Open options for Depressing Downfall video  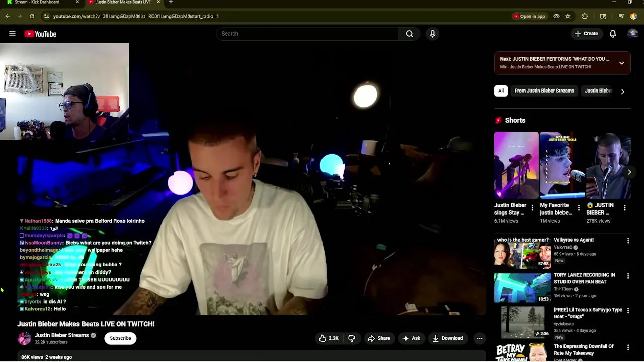click(x=628, y=347)
